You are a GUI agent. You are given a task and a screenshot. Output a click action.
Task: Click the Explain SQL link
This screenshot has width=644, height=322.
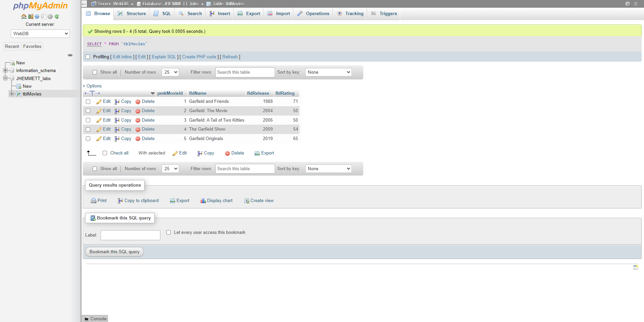[164, 57]
